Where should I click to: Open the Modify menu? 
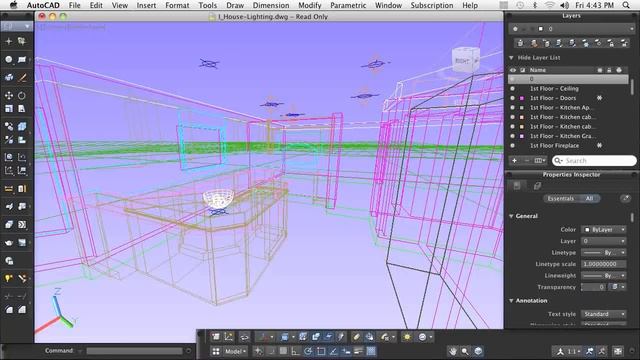(x=309, y=5)
